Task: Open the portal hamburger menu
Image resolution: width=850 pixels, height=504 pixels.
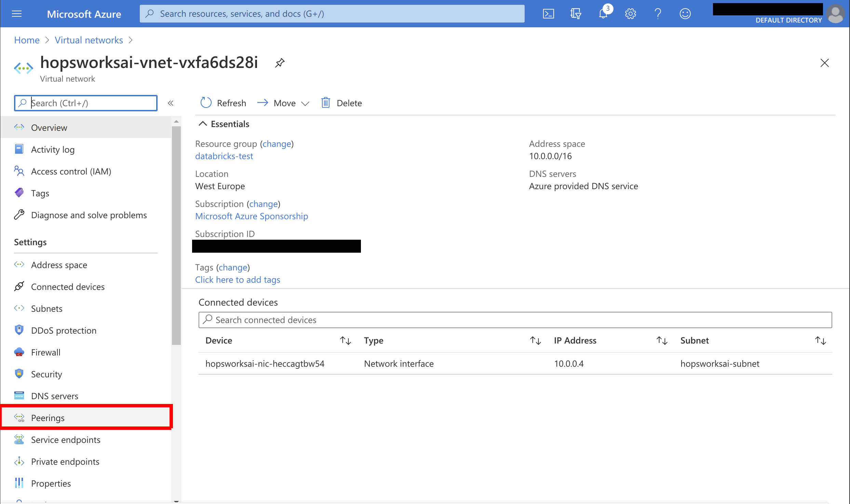Action: click(17, 14)
